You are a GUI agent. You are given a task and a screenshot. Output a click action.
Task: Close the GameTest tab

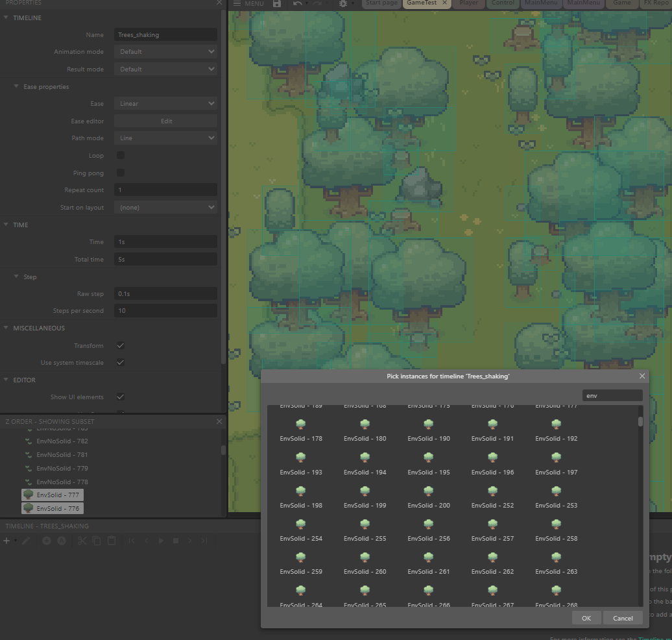[x=445, y=3]
